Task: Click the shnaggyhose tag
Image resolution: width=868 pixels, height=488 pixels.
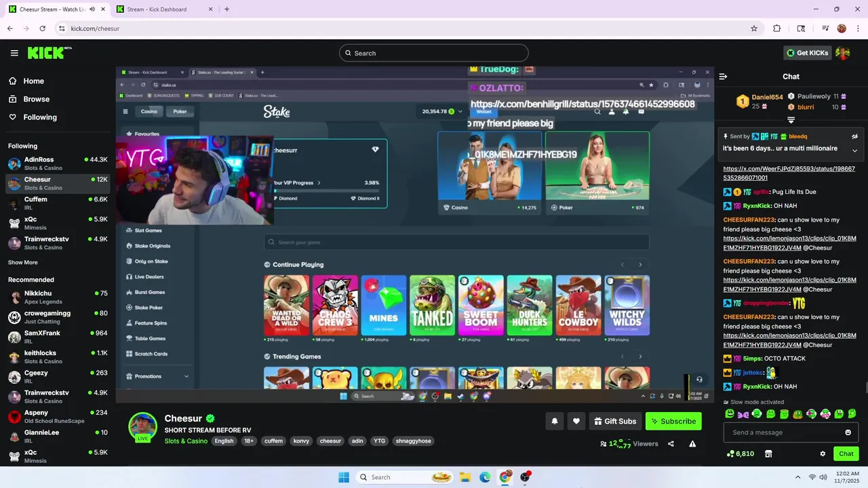Action: [x=414, y=441]
